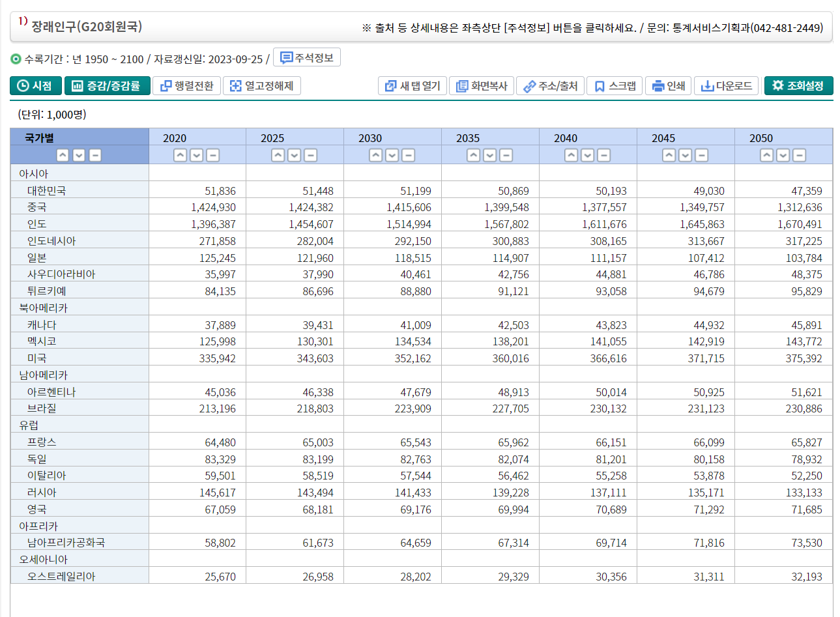Screen dimensions: 840x617
Task: Open the 주석정보 notes button
Action: tap(307, 58)
